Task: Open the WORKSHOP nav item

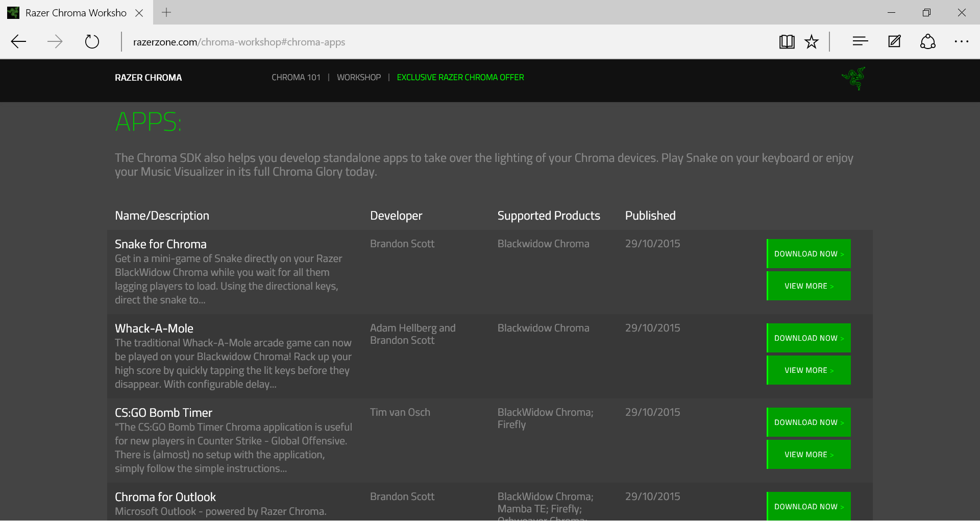Action: (359, 78)
